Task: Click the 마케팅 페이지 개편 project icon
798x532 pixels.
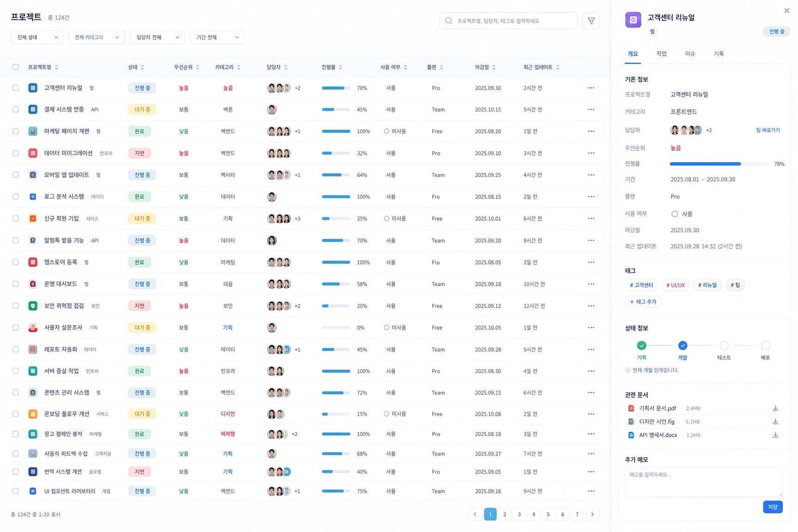Action: [33, 131]
